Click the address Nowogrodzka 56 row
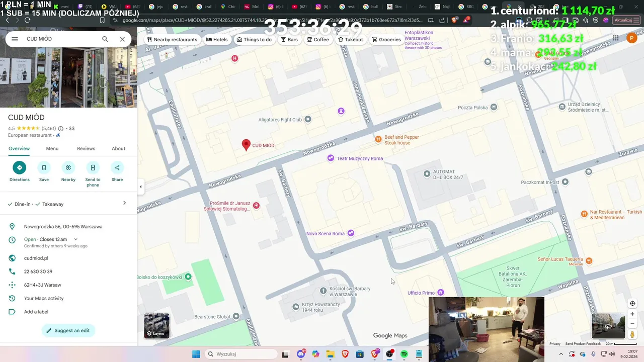Viewport: 644px width, 362px height. [x=68, y=227]
